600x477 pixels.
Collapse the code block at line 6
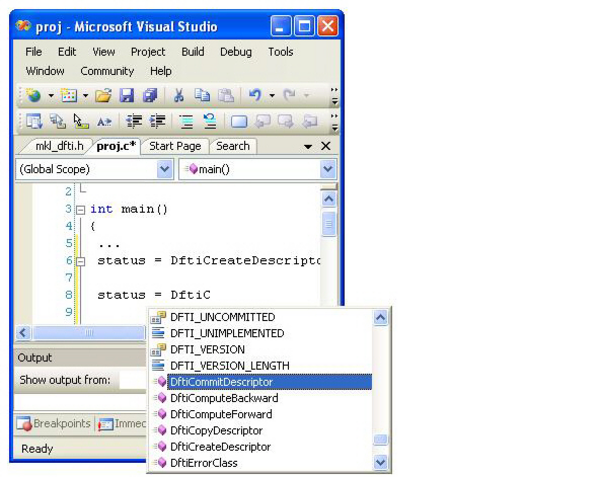[x=80, y=261]
